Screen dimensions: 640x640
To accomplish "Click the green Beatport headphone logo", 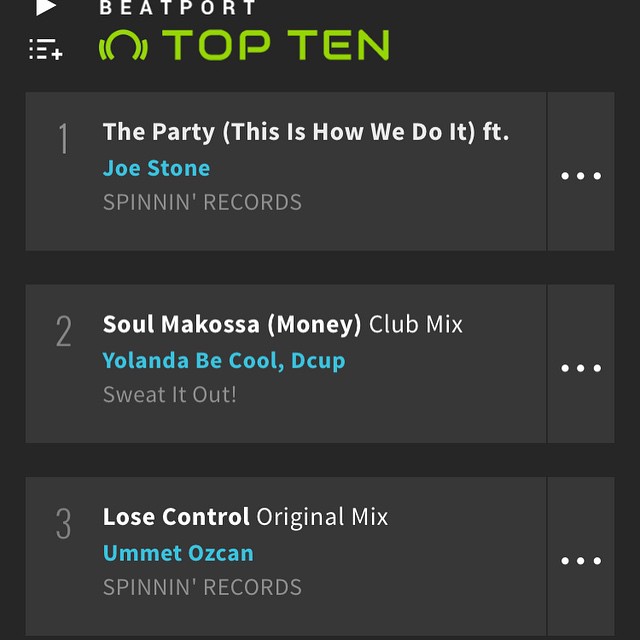I will [x=123, y=46].
